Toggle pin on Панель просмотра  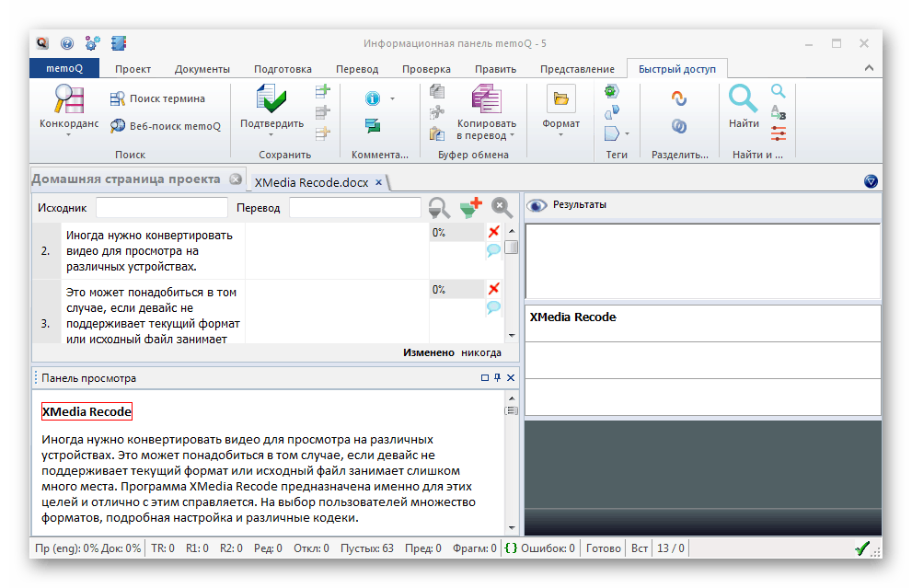pyautogui.click(x=498, y=378)
